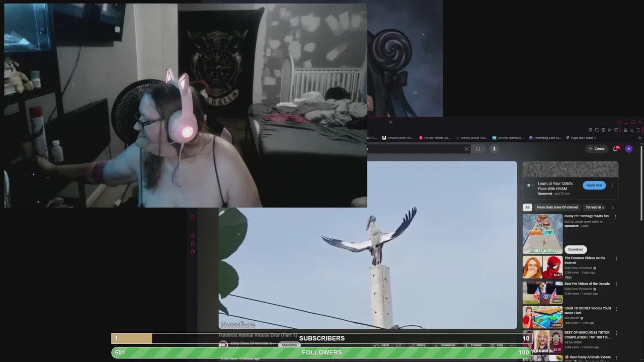The height and width of the screenshot is (362, 644).
Task: Open the bottom red sidebar settings icon
Action: click(192, 251)
